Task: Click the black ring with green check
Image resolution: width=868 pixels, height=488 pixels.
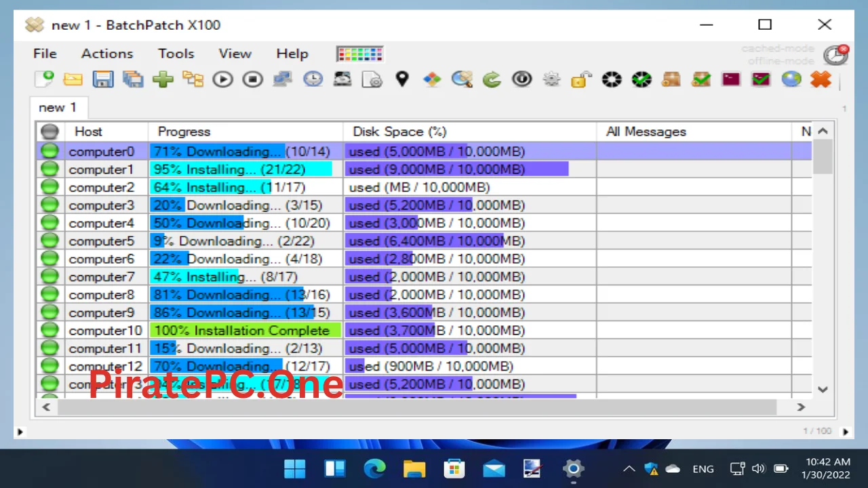Action: (x=641, y=79)
